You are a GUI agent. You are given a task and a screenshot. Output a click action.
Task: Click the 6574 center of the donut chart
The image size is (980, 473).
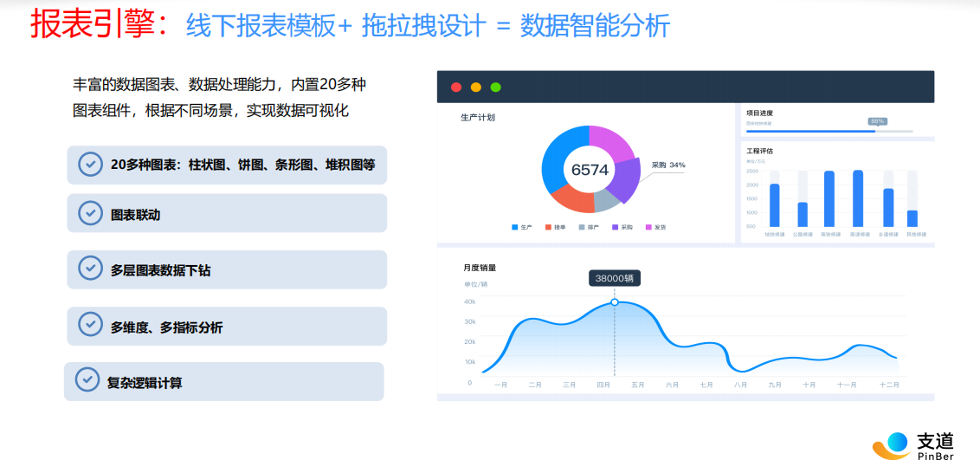(x=590, y=170)
